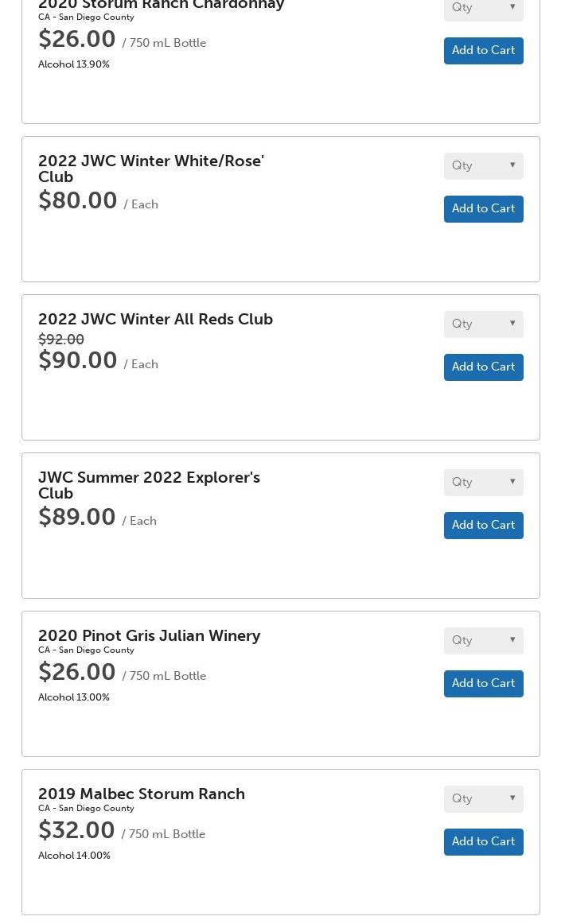This screenshot has width=561, height=924.
Task: Add 2022 JWC Winter All Reds Club to cart
Action: (x=483, y=367)
